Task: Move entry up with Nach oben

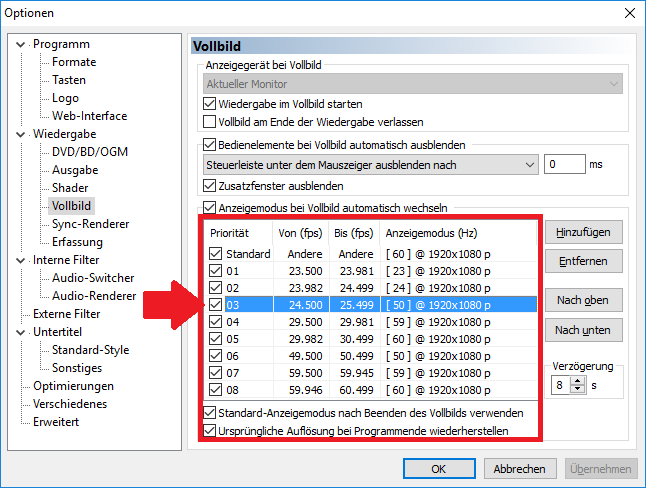Action: (x=583, y=300)
